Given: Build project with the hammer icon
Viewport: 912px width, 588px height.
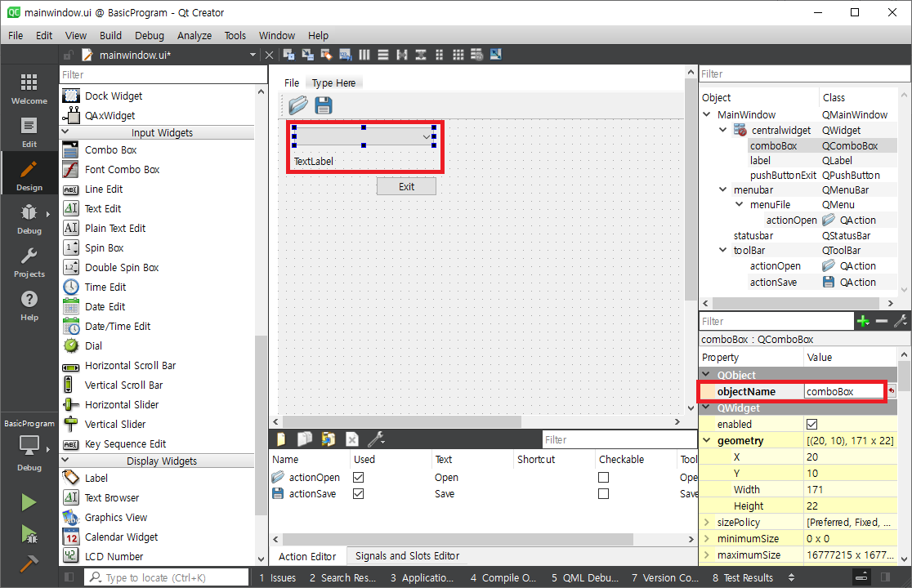Looking at the screenshot, I should pyautogui.click(x=29, y=563).
